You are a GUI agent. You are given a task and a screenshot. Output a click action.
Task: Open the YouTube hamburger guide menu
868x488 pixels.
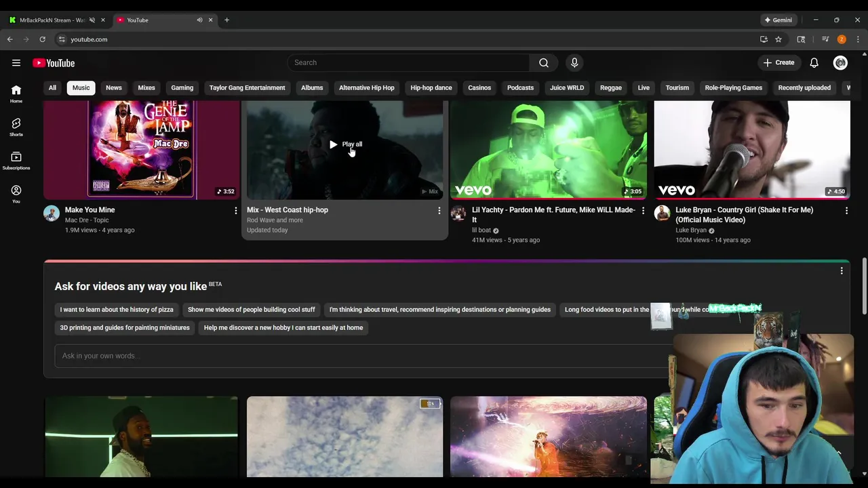16,63
